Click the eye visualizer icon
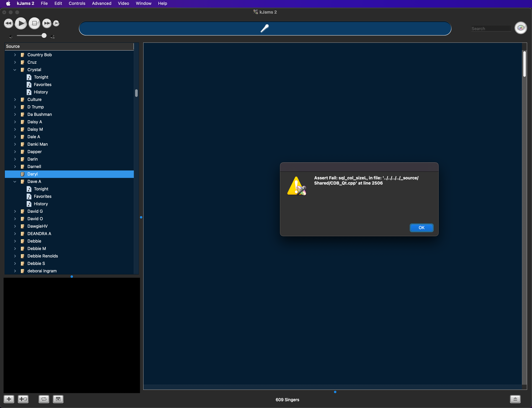Screen dimensions: 532x408 coord(521,28)
